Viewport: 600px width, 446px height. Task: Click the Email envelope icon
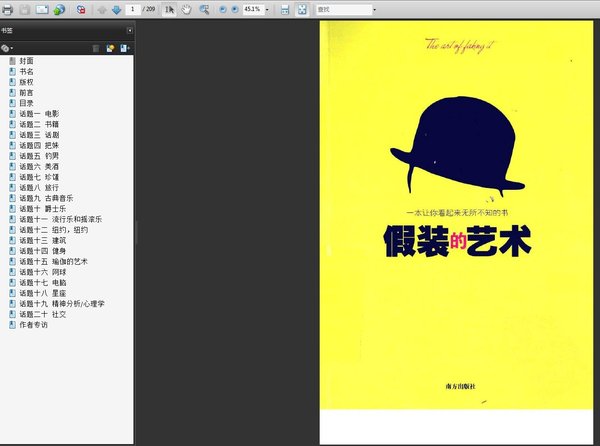(x=43, y=9)
